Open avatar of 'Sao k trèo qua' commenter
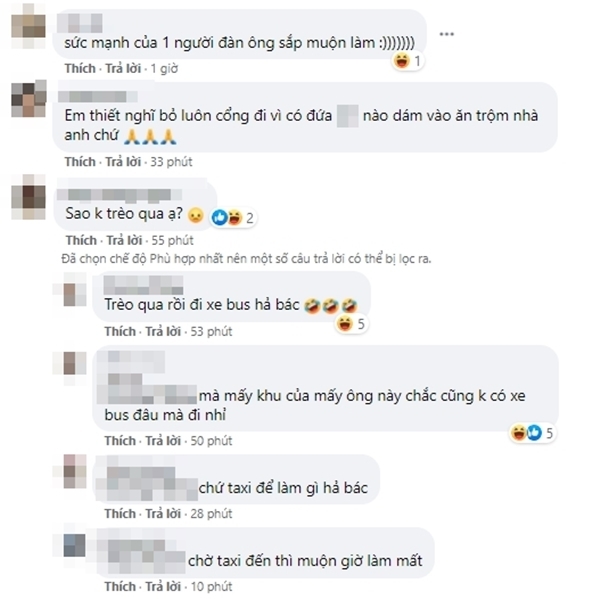The height and width of the screenshot is (599, 600). pos(28,197)
